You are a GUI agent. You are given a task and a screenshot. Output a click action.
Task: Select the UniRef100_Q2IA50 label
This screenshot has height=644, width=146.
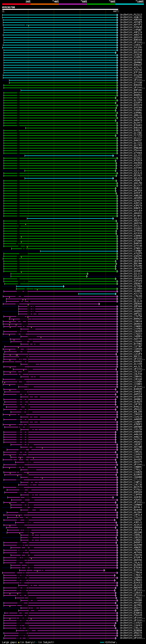click(x=131, y=289)
